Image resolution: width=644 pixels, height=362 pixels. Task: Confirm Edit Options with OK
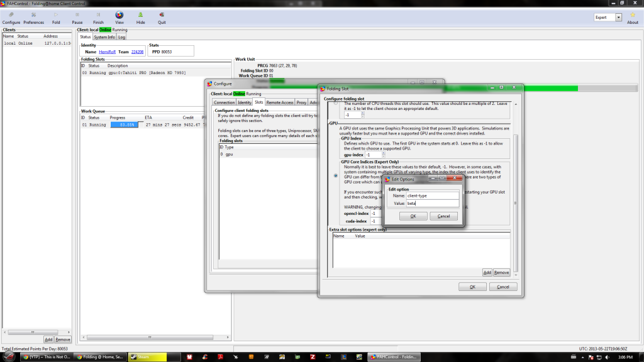point(413,216)
